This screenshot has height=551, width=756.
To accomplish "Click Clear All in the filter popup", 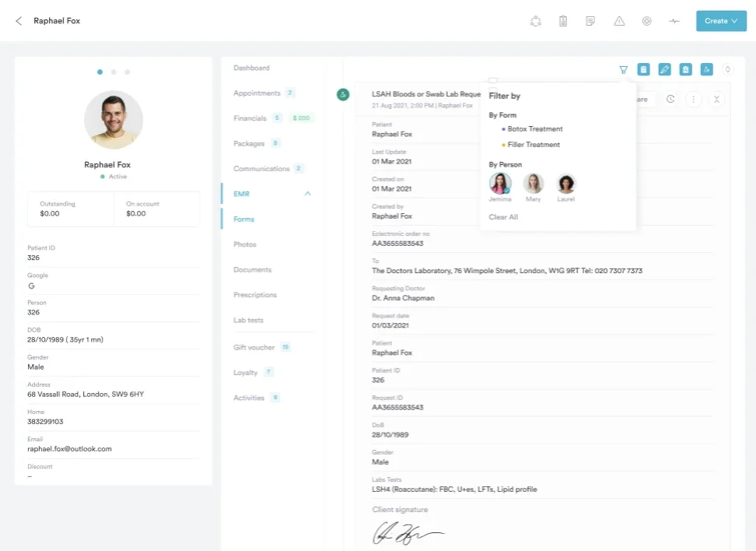I will [503, 217].
